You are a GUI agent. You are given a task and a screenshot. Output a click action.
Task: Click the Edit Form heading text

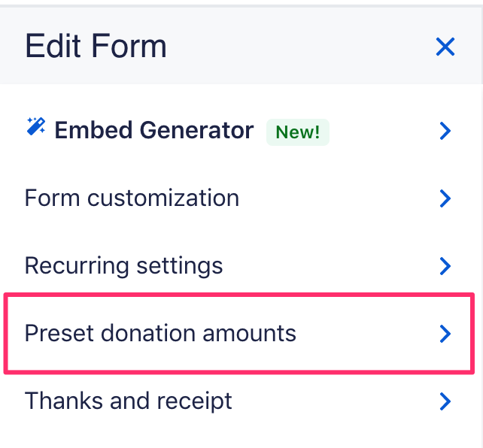pos(96,47)
